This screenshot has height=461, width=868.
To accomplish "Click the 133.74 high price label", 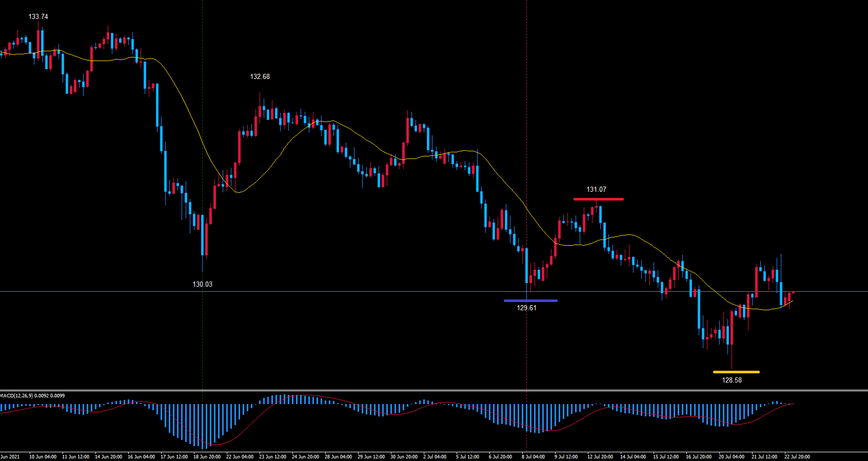I will pos(38,17).
